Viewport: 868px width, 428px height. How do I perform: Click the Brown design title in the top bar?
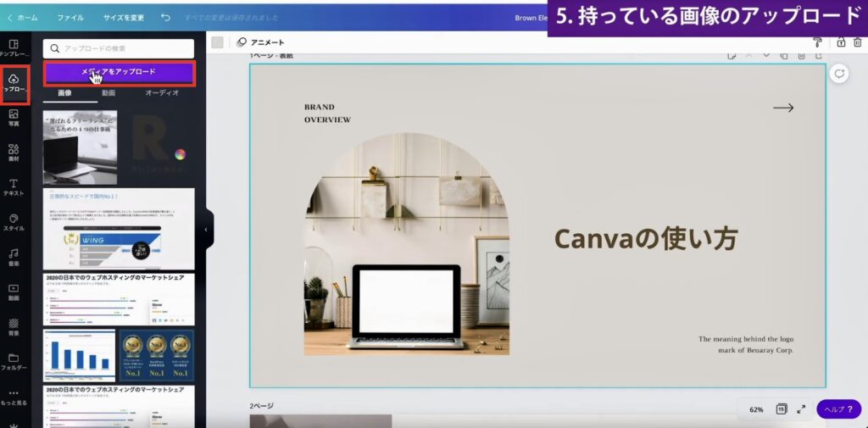coord(531,18)
